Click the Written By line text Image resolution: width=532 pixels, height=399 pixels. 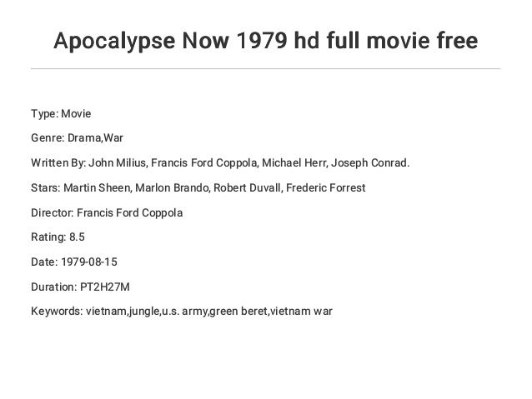(220, 163)
